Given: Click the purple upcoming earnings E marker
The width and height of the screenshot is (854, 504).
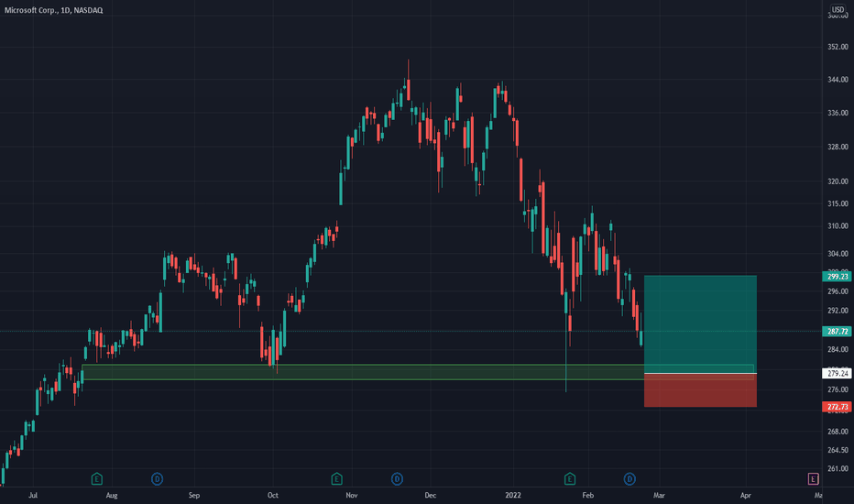Looking at the screenshot, I should click(x=813, y=479).
